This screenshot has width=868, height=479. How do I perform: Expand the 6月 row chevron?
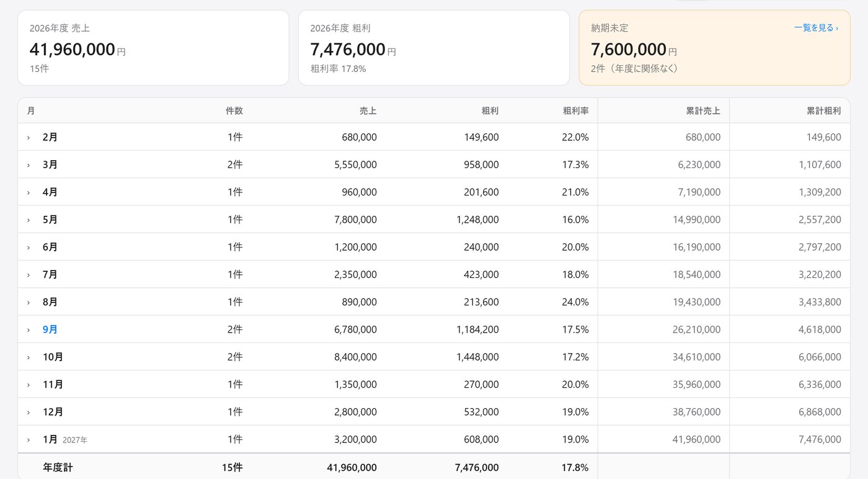tap(29, 248)
